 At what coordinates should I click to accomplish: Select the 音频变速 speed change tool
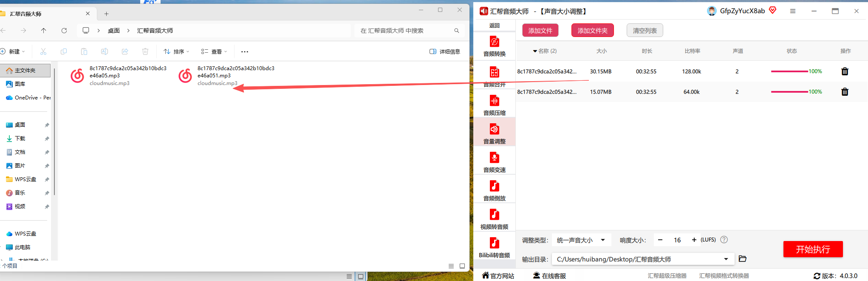tap(494, 162)
